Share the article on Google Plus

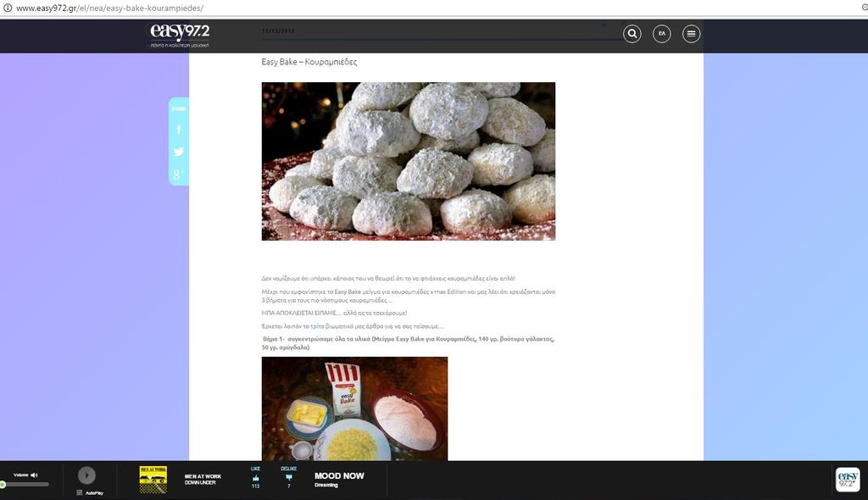coord(178,175)
